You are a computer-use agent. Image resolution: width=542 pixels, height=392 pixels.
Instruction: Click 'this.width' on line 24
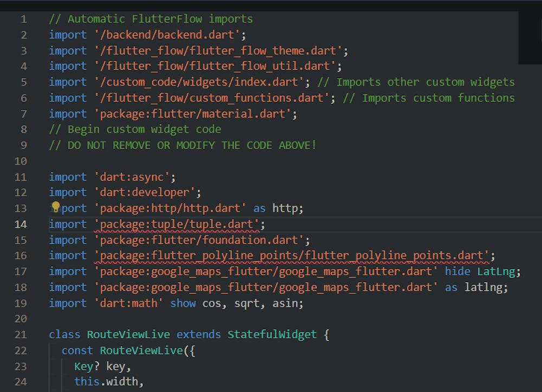pos(108,381)
